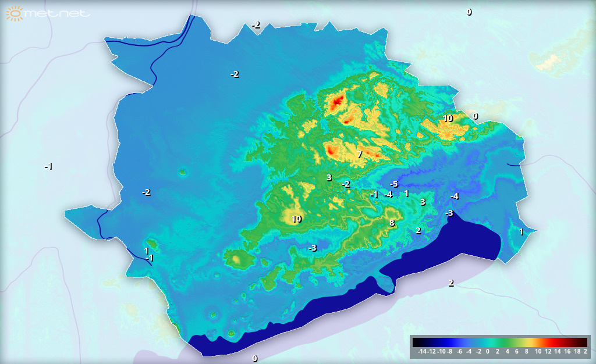Click the 0 reading at bottom edge
Viewport: 596px width, 364px height.
pos(254,358)
